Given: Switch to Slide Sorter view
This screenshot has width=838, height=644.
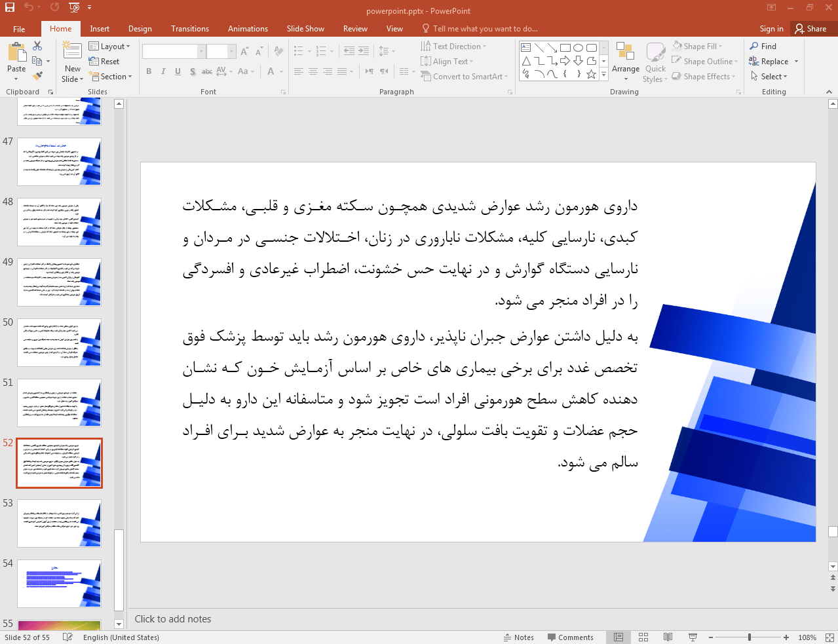Looking at the screenshot, I should pyautogui.click(x=643, y=637).
